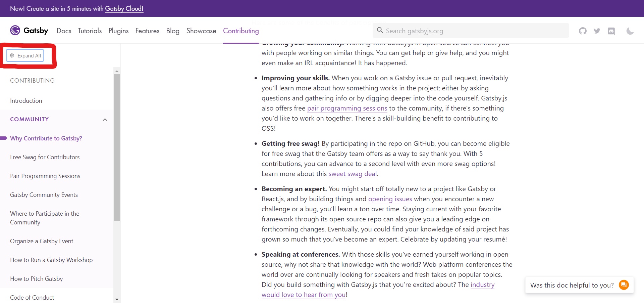Toggle dark mode with the moon icon

(x=630, y=31)
